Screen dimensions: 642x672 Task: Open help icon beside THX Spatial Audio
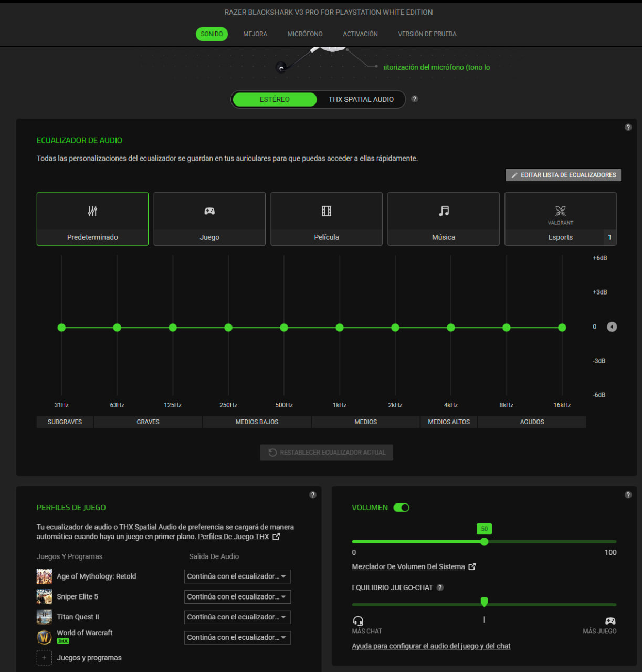[x=415, y=99]
